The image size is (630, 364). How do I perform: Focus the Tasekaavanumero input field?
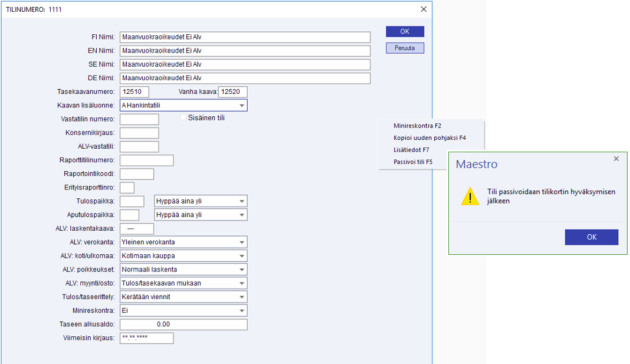pyautogui.click(x=134, y=92)
